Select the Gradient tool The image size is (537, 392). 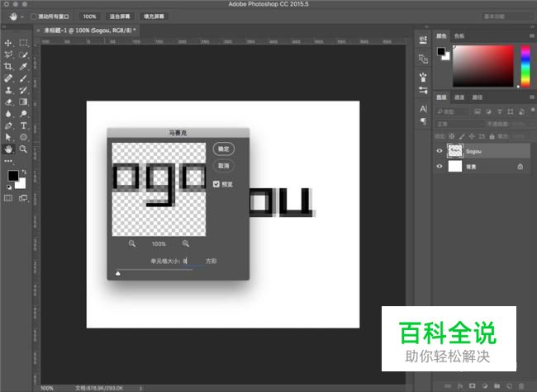click(23, 102)
